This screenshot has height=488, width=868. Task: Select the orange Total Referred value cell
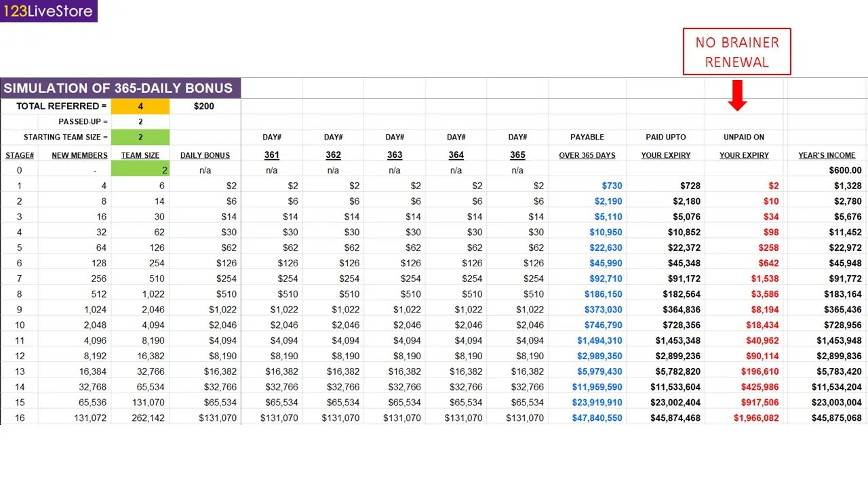coord(140,106)
